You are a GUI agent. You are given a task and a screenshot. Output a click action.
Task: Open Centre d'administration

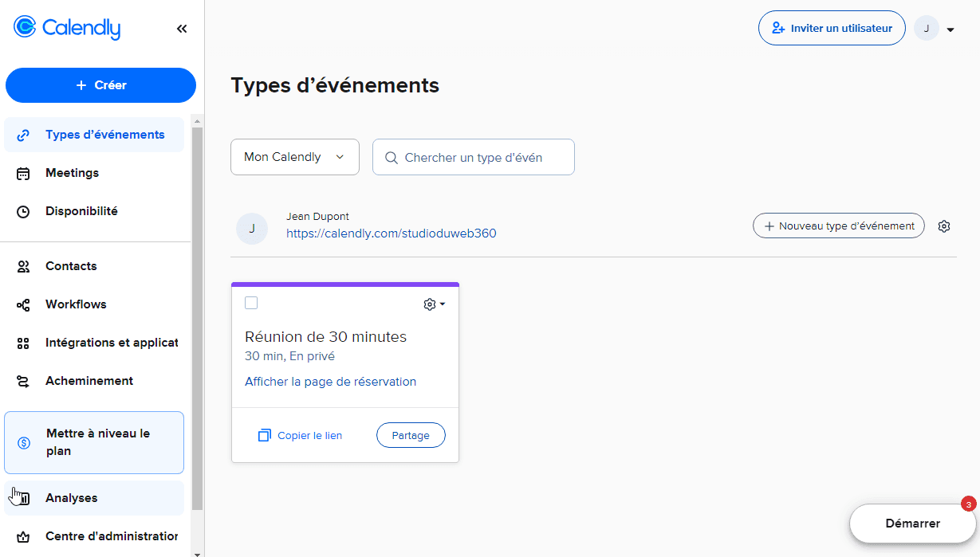[112, 535]
